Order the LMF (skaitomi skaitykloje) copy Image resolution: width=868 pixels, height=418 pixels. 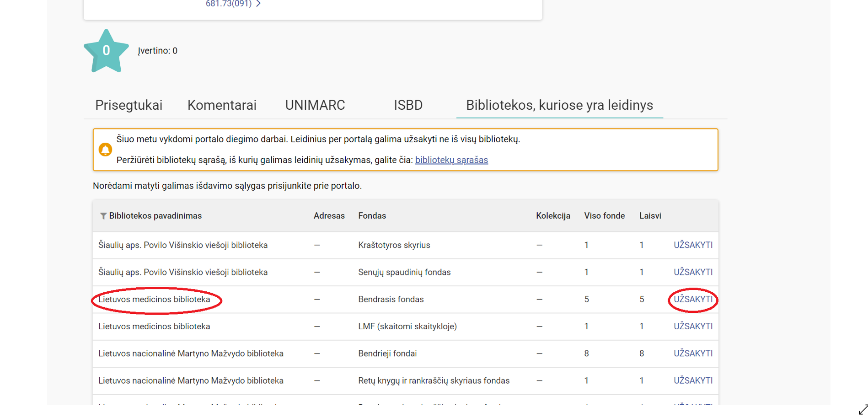point(692,326)
